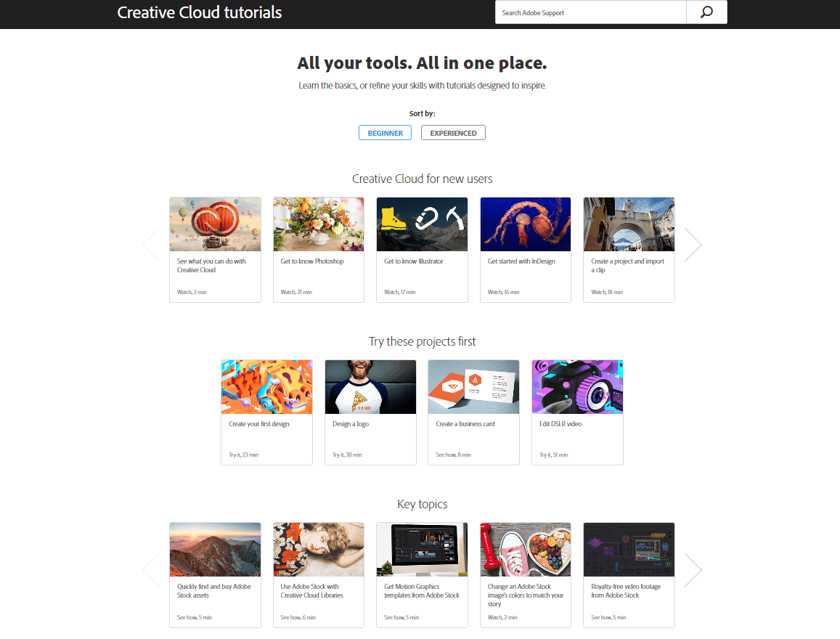Open Use Adobe Stock with Creative Cloud Libraries
840x639 pixels.
(x=319, y=575)
